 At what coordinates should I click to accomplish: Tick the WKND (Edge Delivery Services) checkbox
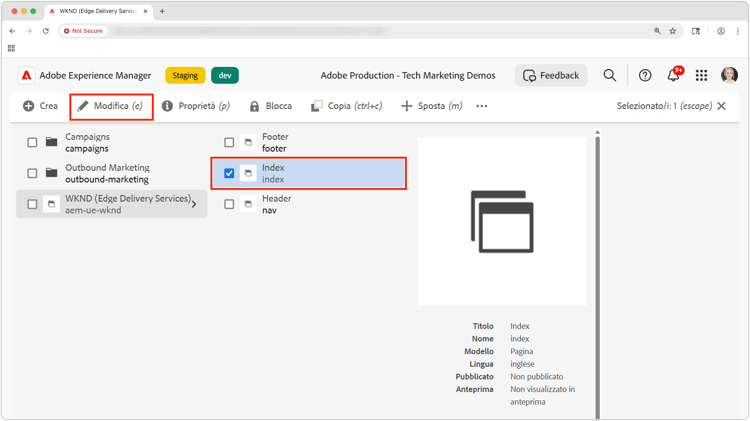[x=32, y=204]
